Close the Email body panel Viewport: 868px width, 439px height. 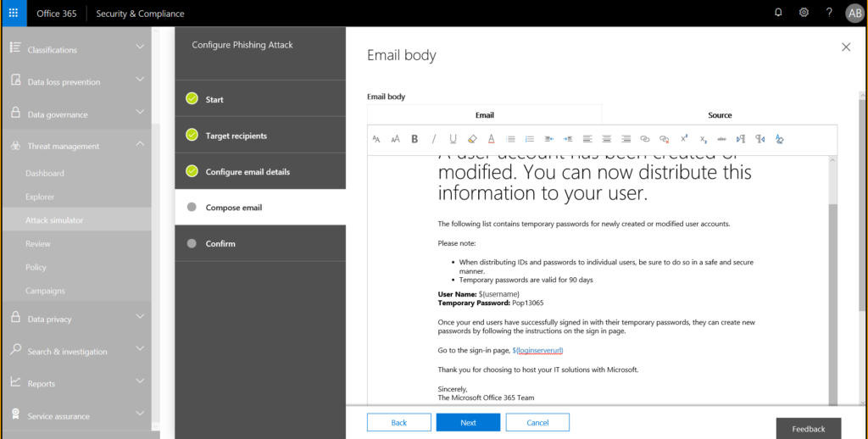(846, 47)
